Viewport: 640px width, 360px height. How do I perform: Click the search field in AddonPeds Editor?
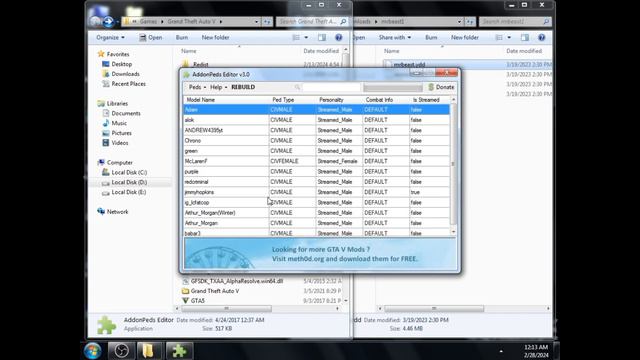(x=331, y=87)
